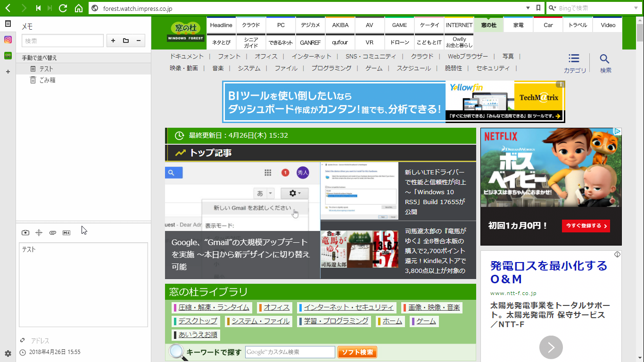The height and width of the screenshot is (362, 644).
Task: Add a new note with the plus icon
Action: [113, 41]
